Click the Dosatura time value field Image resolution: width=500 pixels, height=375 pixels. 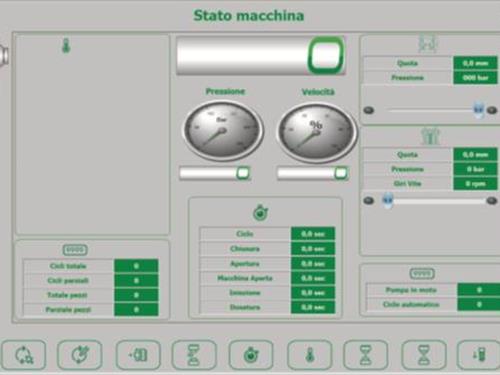coord(313,307)
